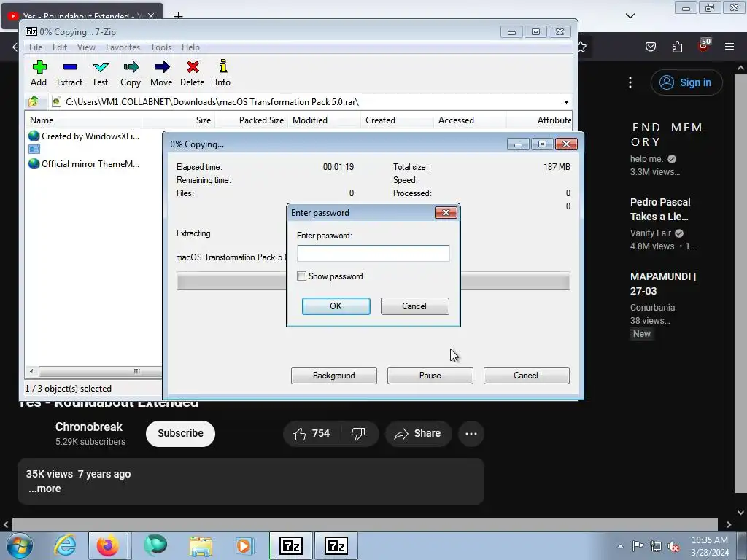747x560 pixels.
Task: Send the copying operation to Background
Action: point(334,376)
